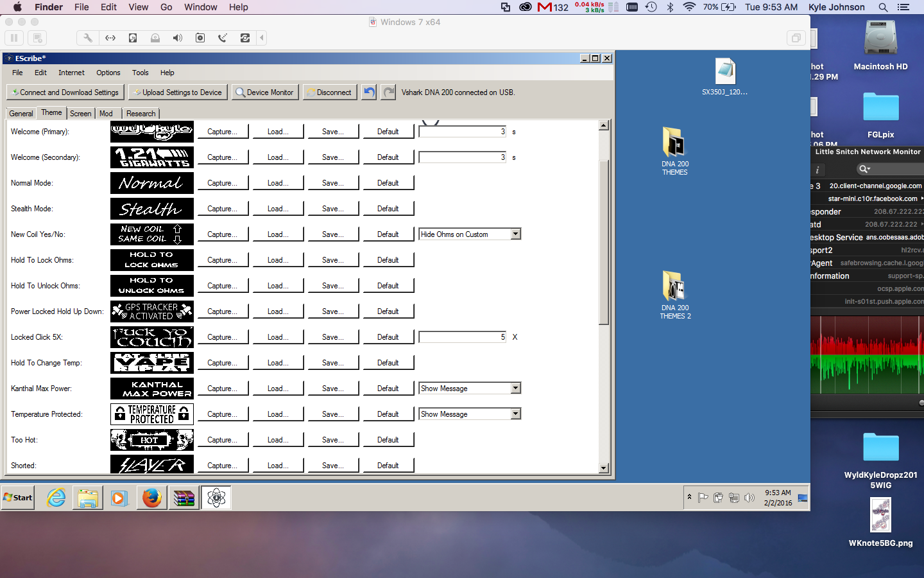Click the Kanthal Max Power theme image
Screen dimensions: 924x578
[x=152, y=389]
